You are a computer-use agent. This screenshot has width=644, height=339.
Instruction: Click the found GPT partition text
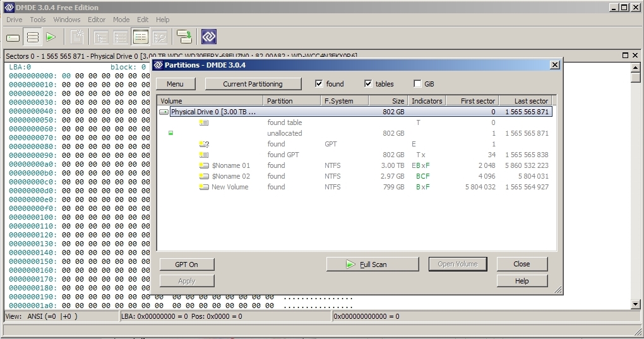(283, 155)
